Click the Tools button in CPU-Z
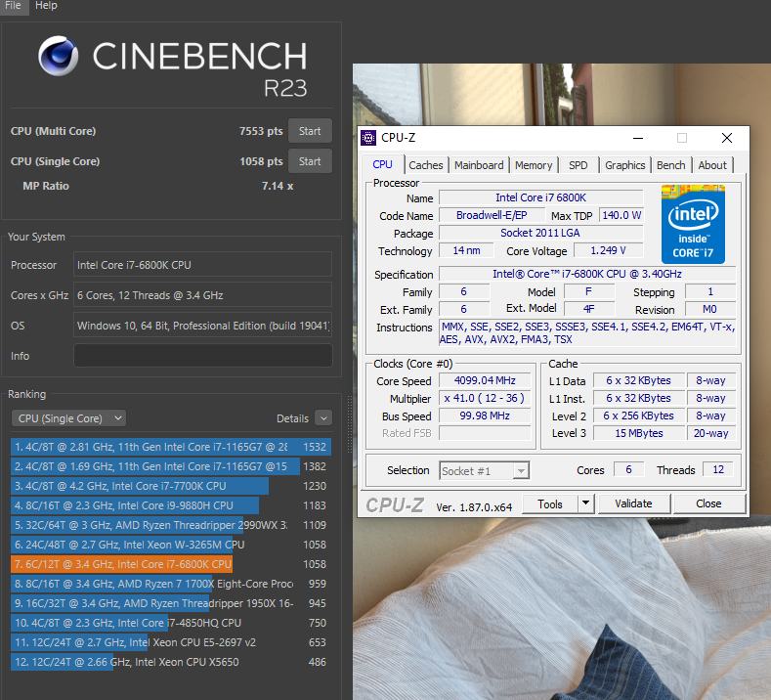 550,503
